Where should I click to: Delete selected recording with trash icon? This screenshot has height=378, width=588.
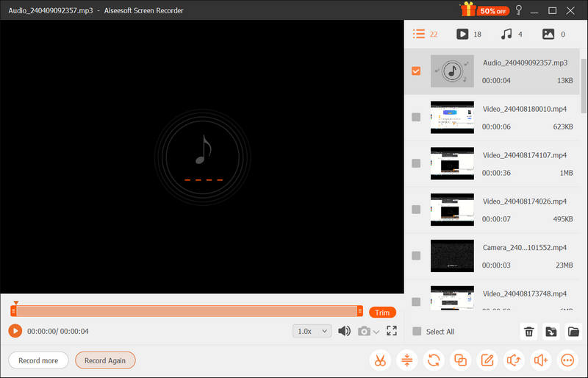click(x=528, y=332)
